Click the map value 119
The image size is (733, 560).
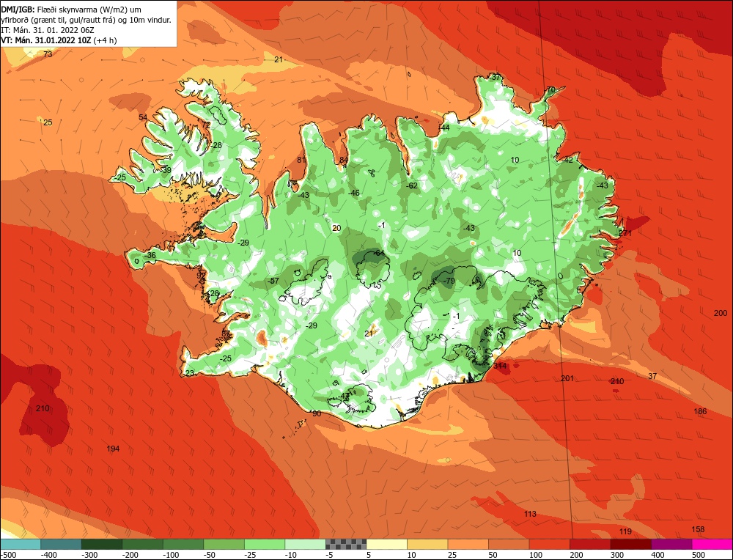pos(625,531)
